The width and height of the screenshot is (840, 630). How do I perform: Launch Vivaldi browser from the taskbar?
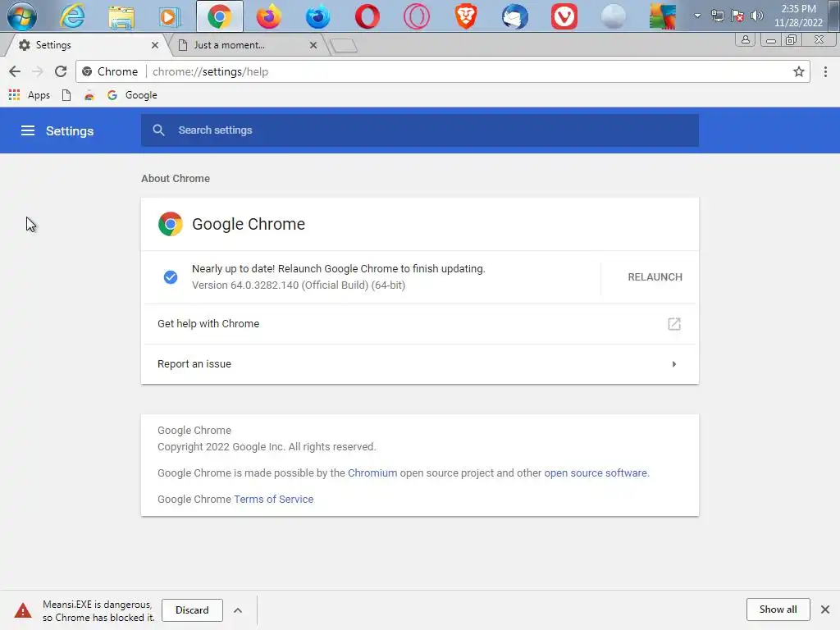click(564, 16)
